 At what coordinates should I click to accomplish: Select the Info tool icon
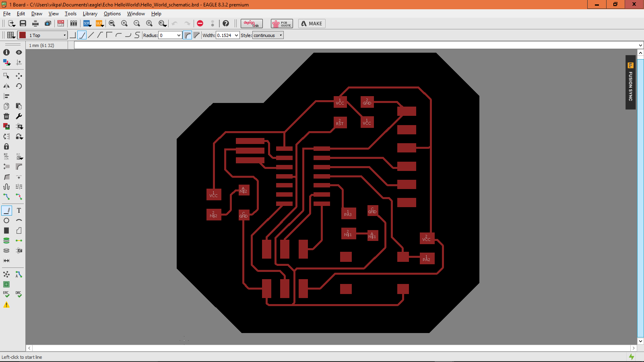pos(6,52)
